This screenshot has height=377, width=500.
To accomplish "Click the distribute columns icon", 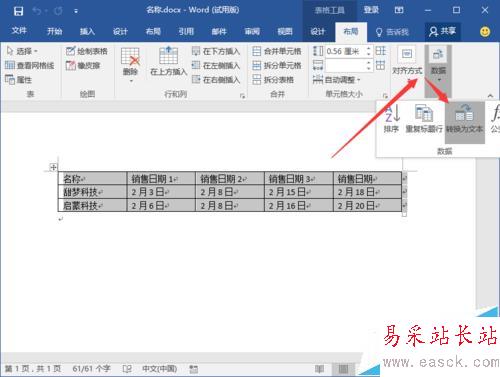I will coord(380,65).
